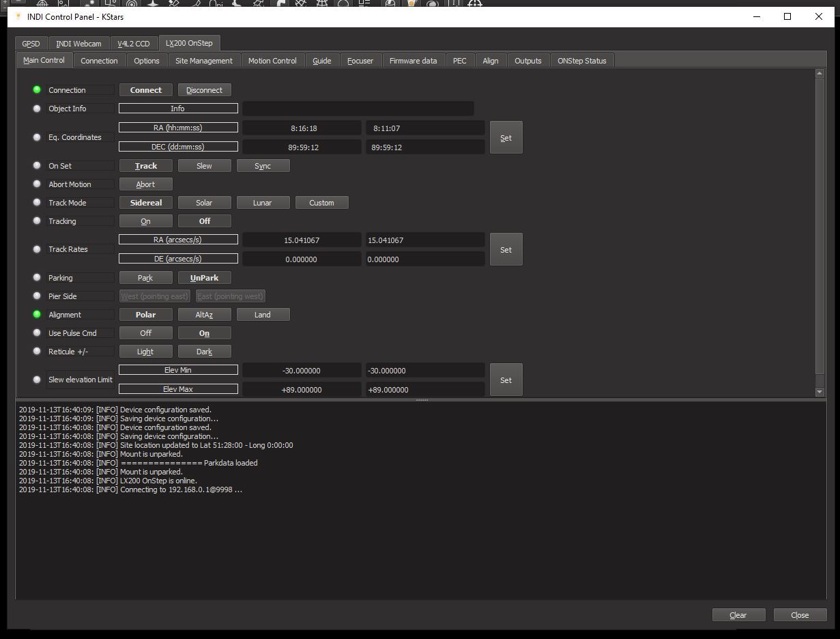Click Set for Slew elevation Limit
The height and width of the screenshot is (639, 840).
click(x=506, y=380)
